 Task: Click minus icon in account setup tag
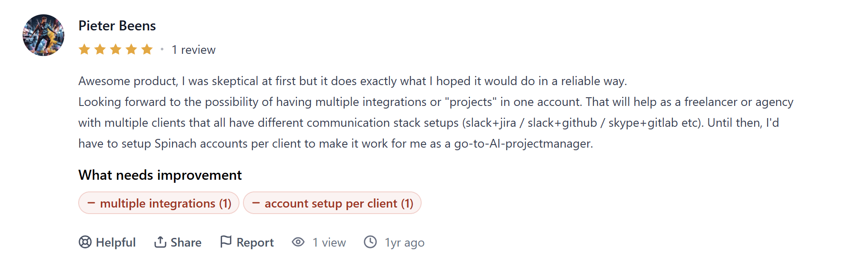[256, 203]
